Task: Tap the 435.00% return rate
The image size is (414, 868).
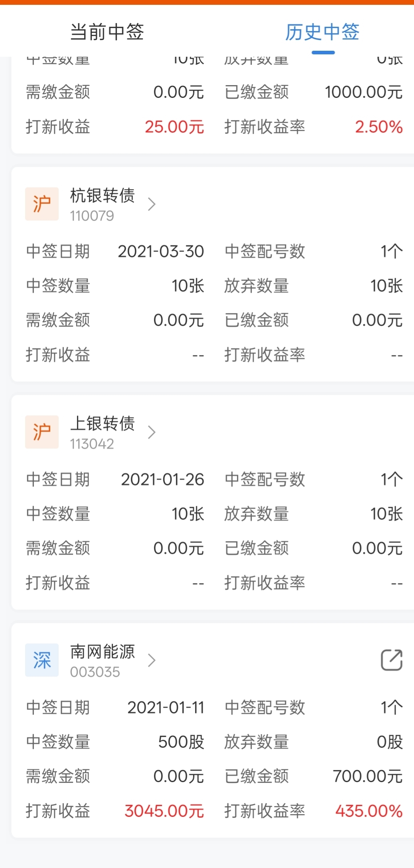Action: click(x=369, y=811)
